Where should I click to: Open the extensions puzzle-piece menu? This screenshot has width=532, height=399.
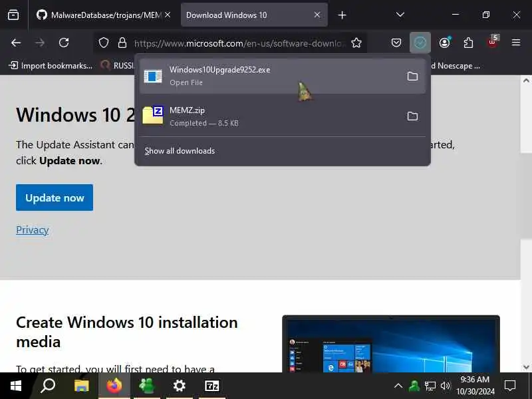coord(468,43)
